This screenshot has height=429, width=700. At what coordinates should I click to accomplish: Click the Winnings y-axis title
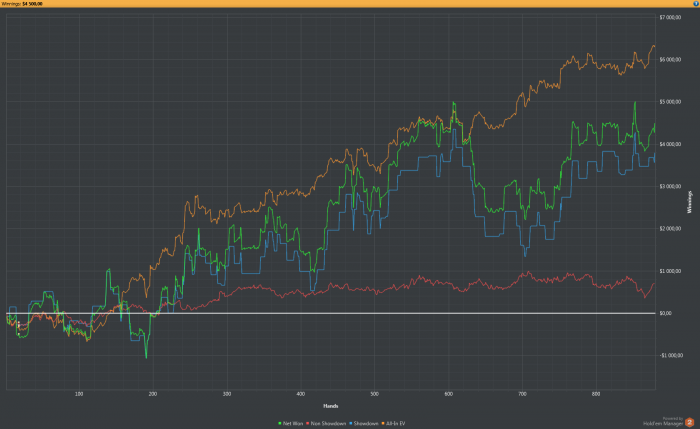click(x=690, y=202)
